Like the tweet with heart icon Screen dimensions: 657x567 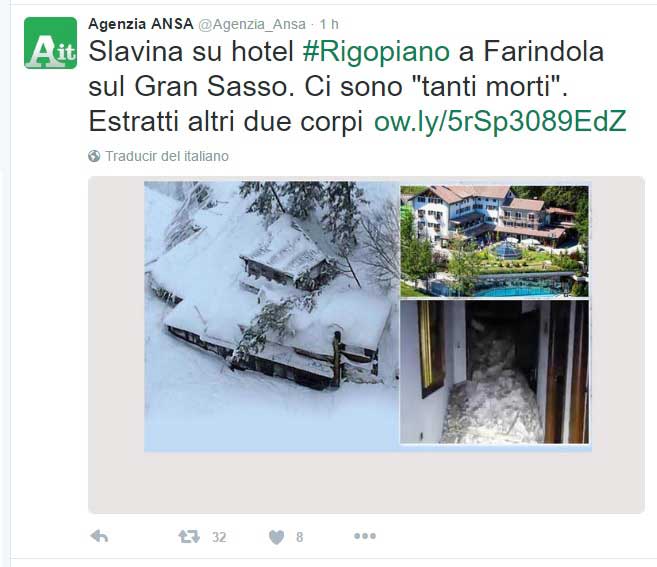point(276,537)
